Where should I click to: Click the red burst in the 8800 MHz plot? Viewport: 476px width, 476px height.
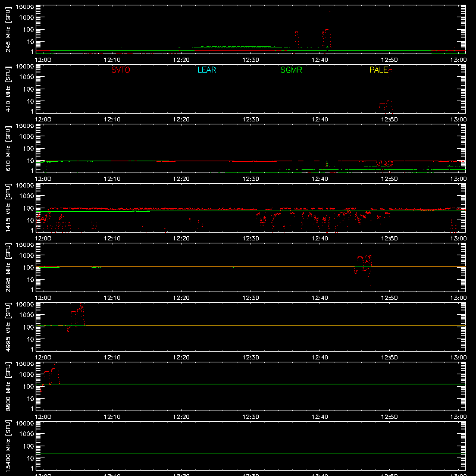[50, 378]
